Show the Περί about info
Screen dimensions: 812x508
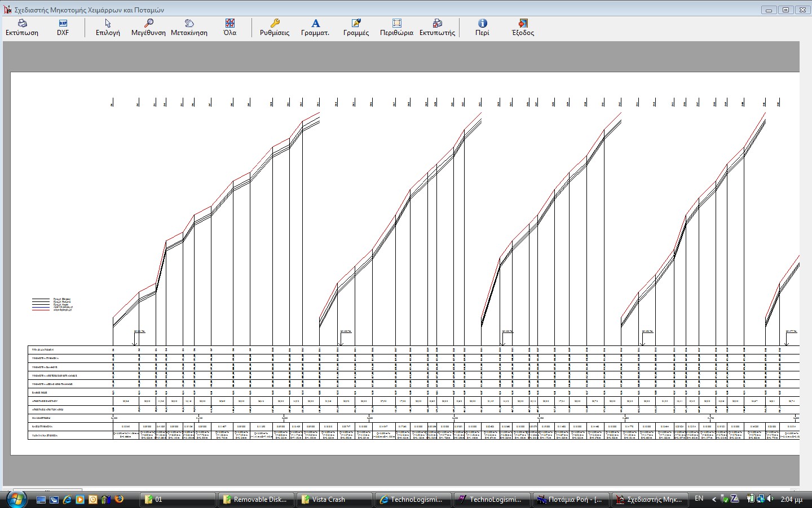pos(482,27)
